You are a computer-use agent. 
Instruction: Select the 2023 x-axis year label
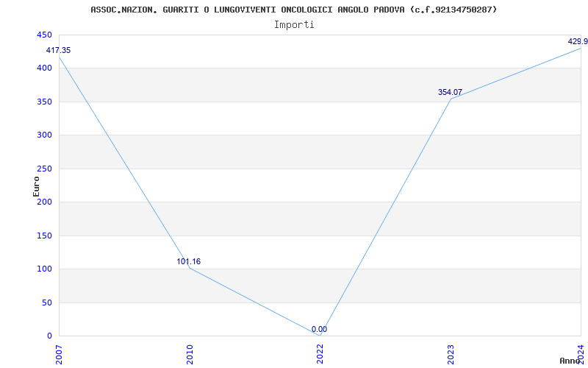pyautogui.click(x=451, y=354)
